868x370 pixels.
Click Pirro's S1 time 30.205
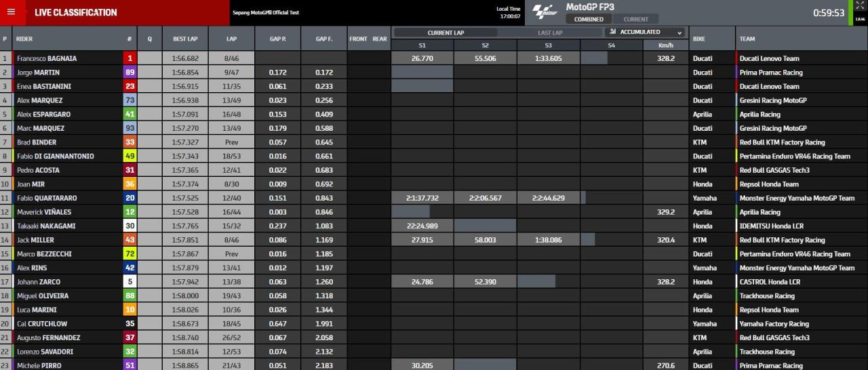click(422, 365)
